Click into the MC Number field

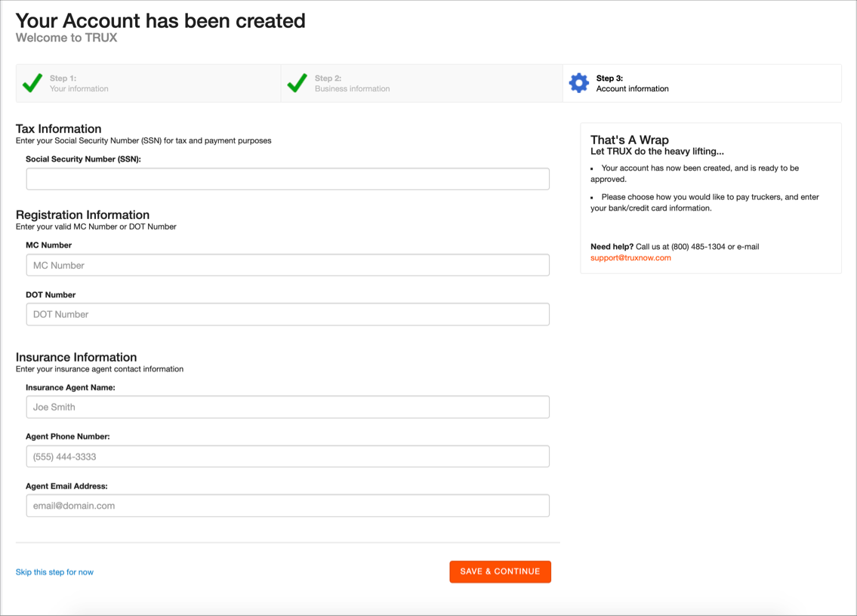click(x=288, y=265)
